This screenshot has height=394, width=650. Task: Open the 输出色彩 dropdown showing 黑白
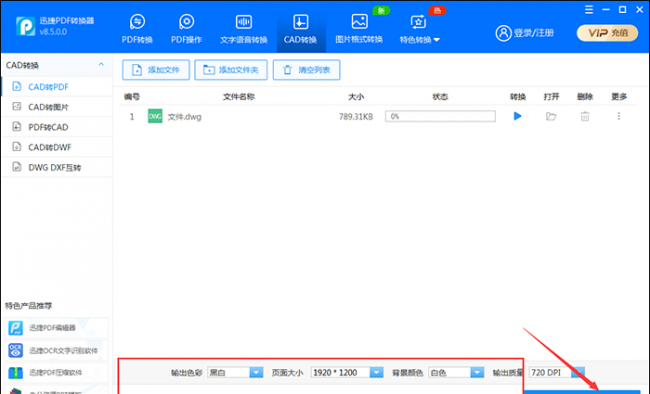click(x=235, y=372)
